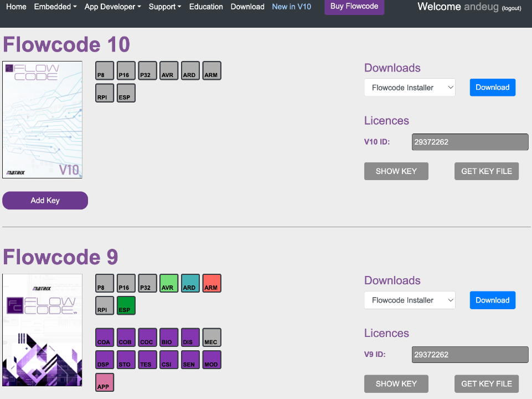Click the purple DIS component icon
Viewport: 532px width, 399px height.
[190, 337]
